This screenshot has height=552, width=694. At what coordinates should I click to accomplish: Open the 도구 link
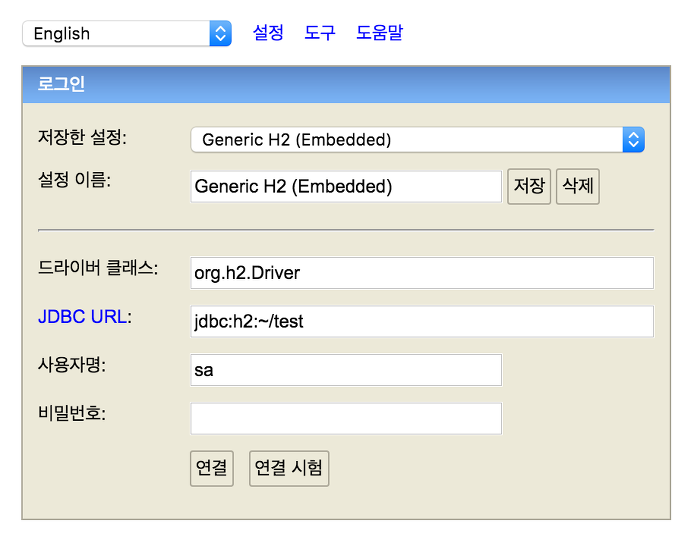(320, 32)
